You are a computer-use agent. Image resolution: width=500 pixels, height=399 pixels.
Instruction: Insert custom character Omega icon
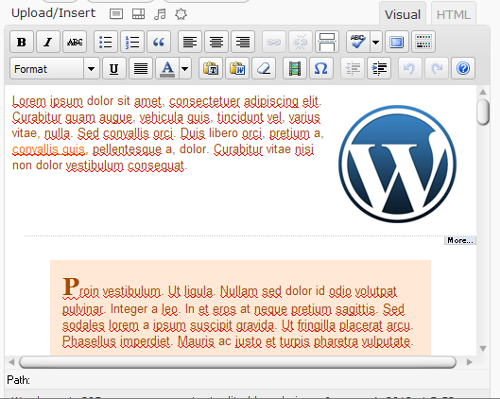point(321,69)
